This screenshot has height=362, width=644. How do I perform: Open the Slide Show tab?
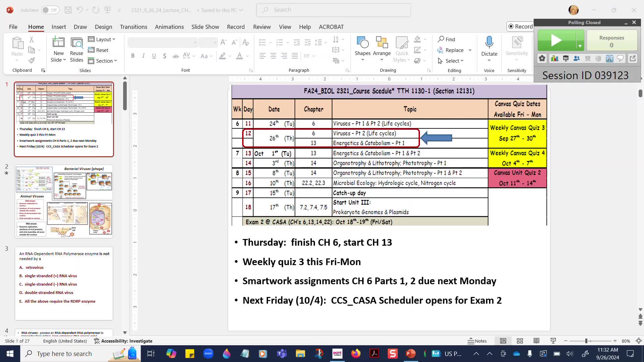pos(205,27)
